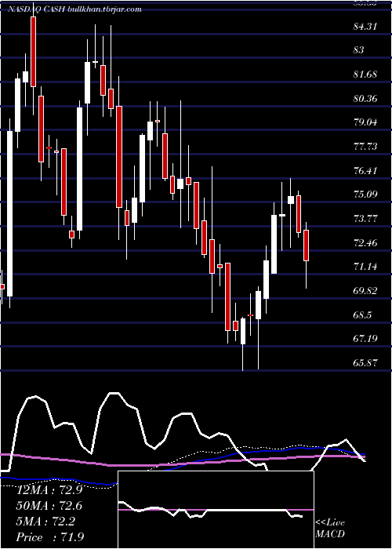Click the 71.14 price axis label

[x=365, y=267]
